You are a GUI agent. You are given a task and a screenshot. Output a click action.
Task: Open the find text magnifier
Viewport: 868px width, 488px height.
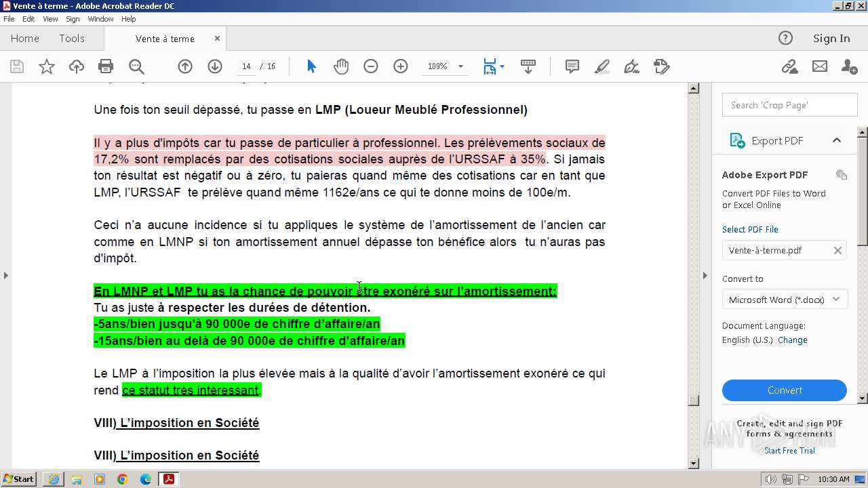(136, 66)
